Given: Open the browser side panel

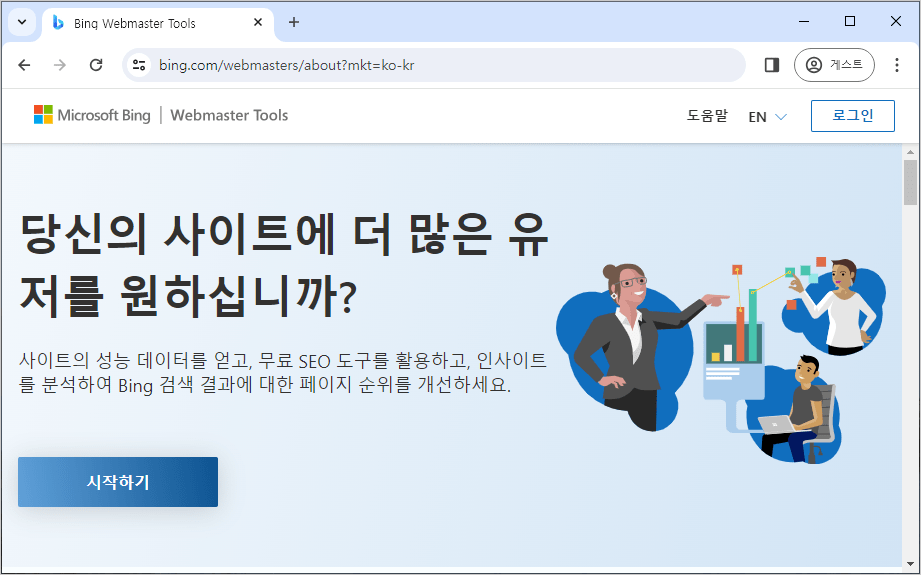Looking at the screenshot, I should (771, 65).
